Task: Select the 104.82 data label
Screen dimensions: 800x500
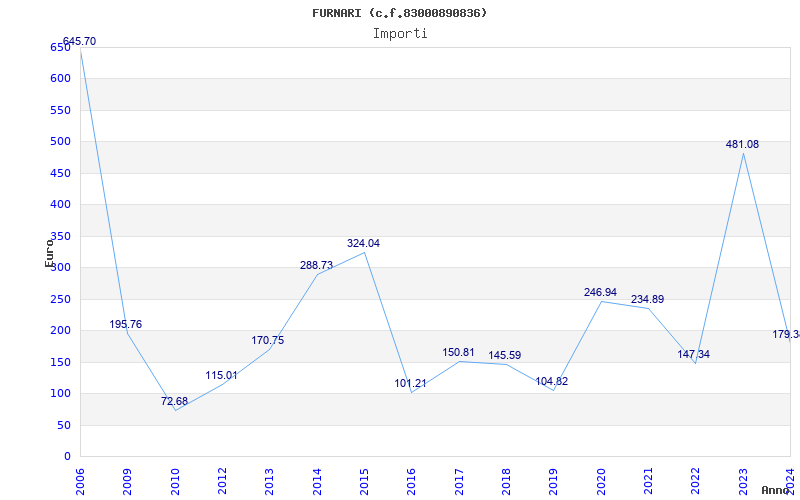Action: (x=552, y=382)
